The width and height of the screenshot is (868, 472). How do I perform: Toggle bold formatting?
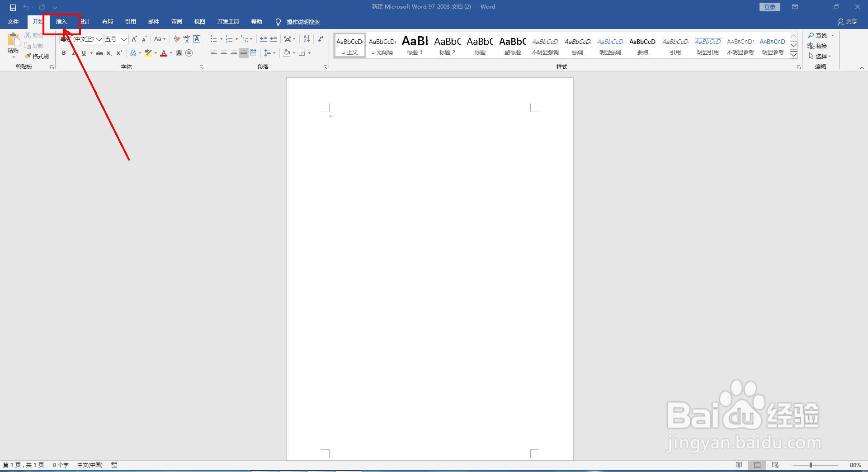coord(63,53)
